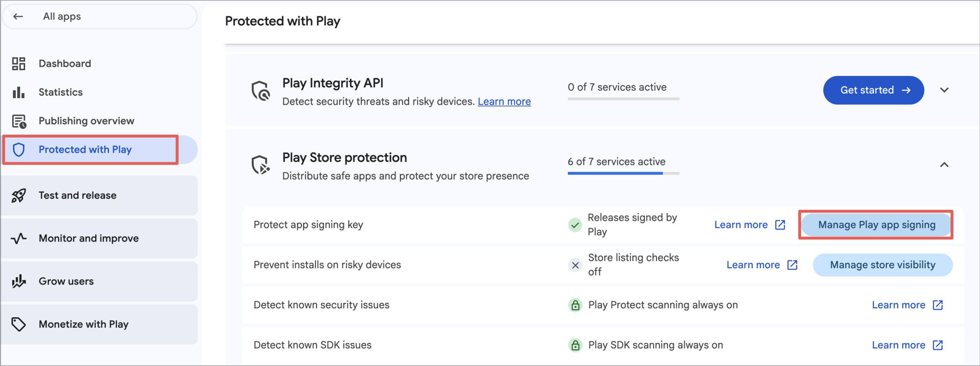Click the lock icon by Play SDK scanning
980x366 pixels.
[575, 345]
